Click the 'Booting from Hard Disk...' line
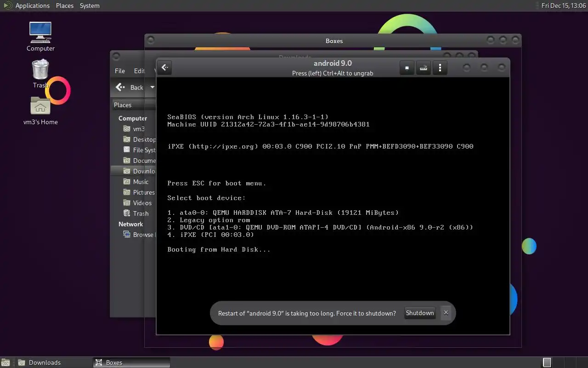The width and height of the screenshot is (588, 368). tap(219, 249)
